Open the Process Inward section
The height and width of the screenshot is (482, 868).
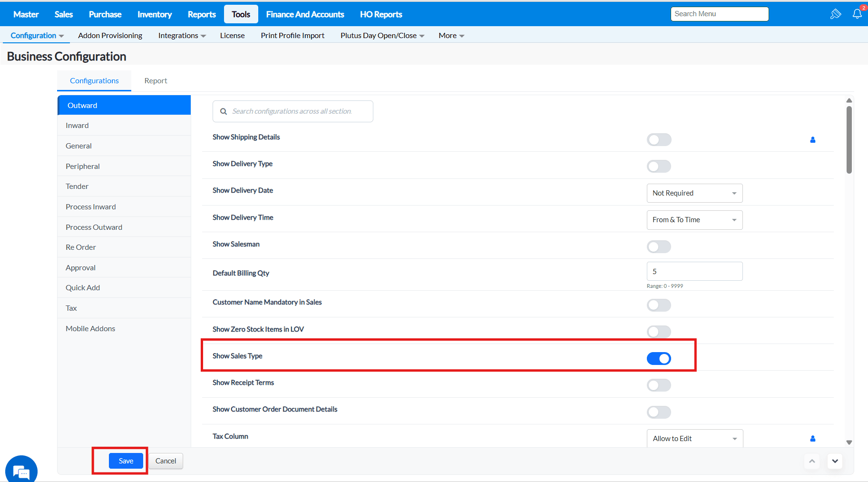(x=124, y=207)
